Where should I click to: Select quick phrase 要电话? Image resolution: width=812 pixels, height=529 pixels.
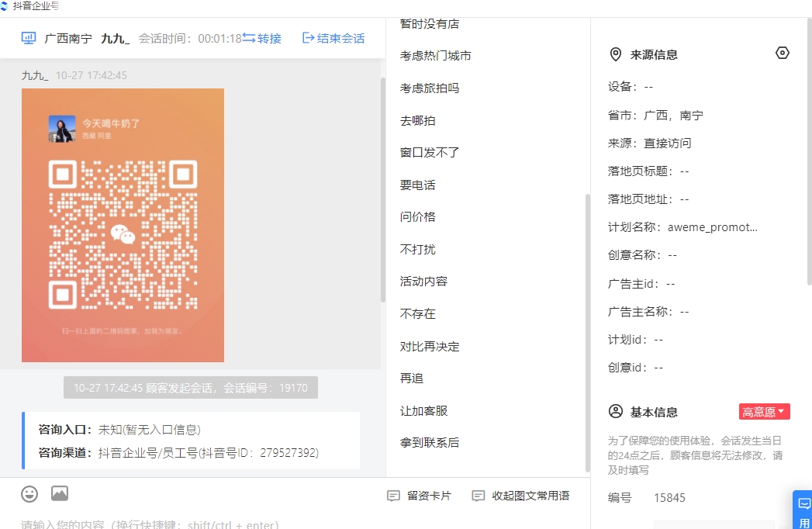417,185
